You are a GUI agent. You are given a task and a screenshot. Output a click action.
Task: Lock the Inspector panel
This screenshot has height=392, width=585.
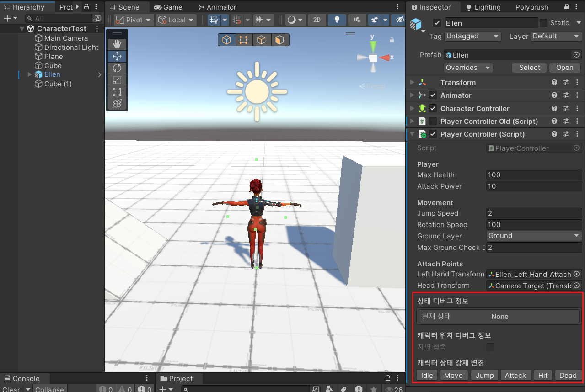pos(567,7)
